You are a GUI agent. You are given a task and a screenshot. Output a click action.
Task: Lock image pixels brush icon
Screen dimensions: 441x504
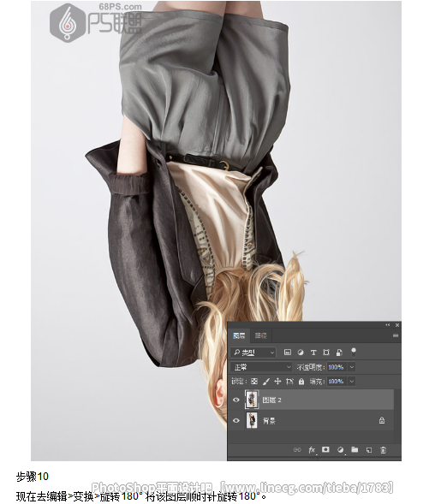click(x=265, y=382)
